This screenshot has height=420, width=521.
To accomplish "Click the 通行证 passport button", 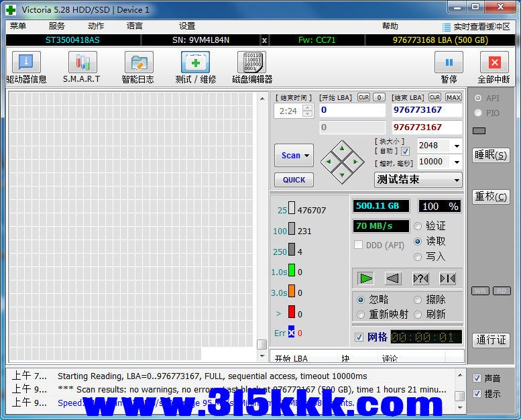I will click(491, 340).
